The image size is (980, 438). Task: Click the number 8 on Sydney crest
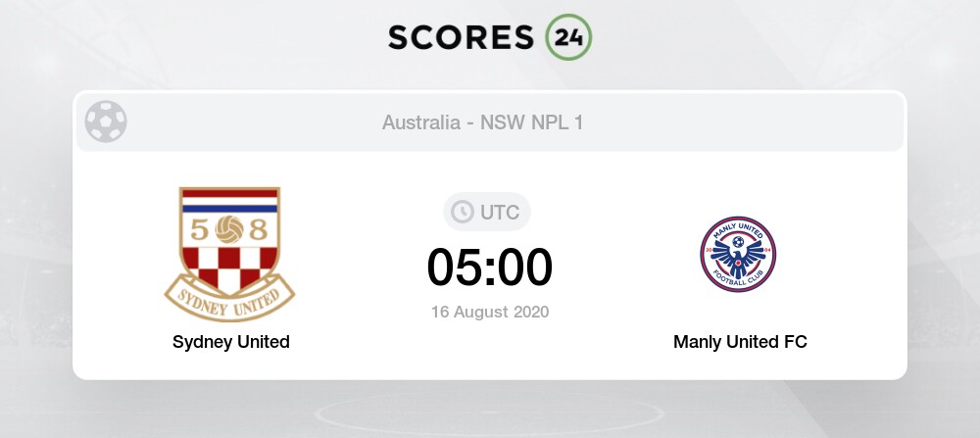259,231
